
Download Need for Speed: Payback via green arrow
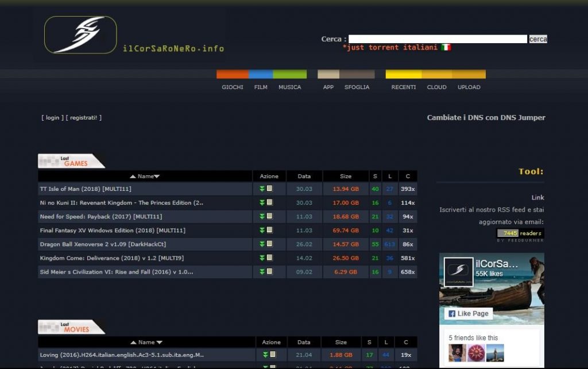pyautogui.click(x=262, y=217)
